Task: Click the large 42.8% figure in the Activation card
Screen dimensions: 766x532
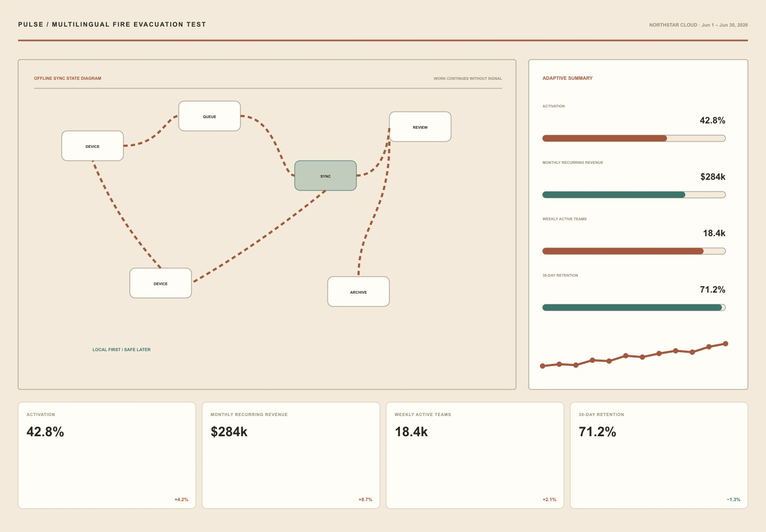Action: pyautogui.click(x=45, y=432)
